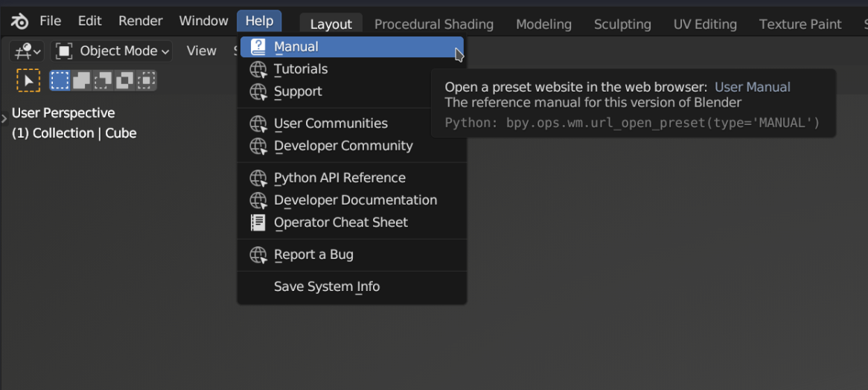The width and height of the screenshot is (868, 390).
Task: Click Report a Bug globe icon
Action: pos(258,255)
